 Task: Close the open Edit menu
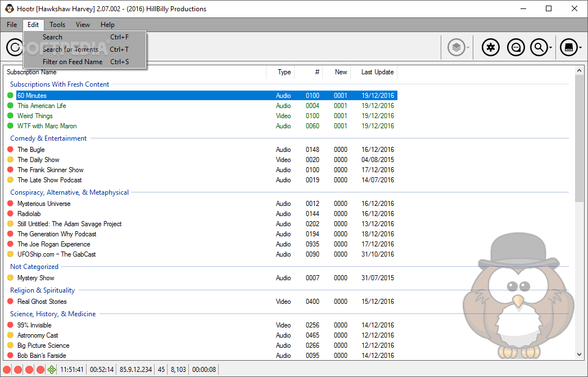point(33,25)
